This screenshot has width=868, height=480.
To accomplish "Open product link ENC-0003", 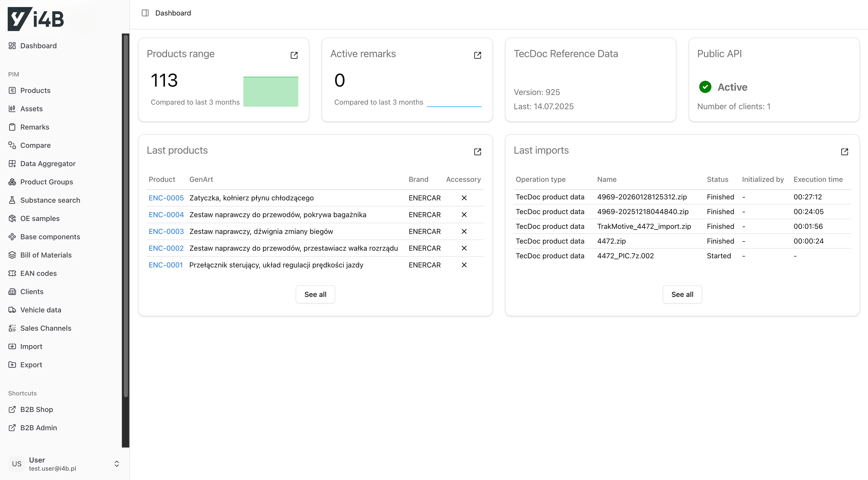I will (x=166, y=231).
